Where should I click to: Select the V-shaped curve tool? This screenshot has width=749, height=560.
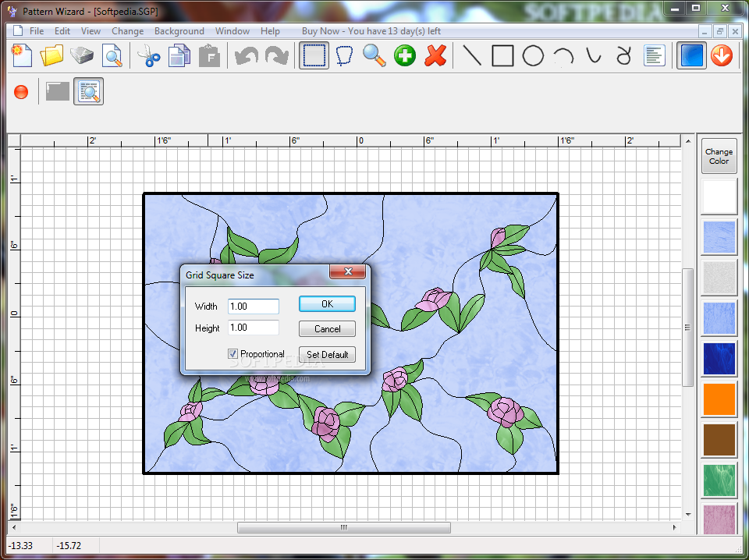tap(594, 55)
